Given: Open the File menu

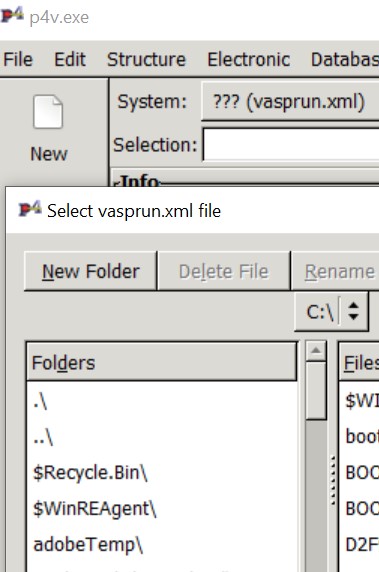Looking at the screenshot, I should [18, 59].
